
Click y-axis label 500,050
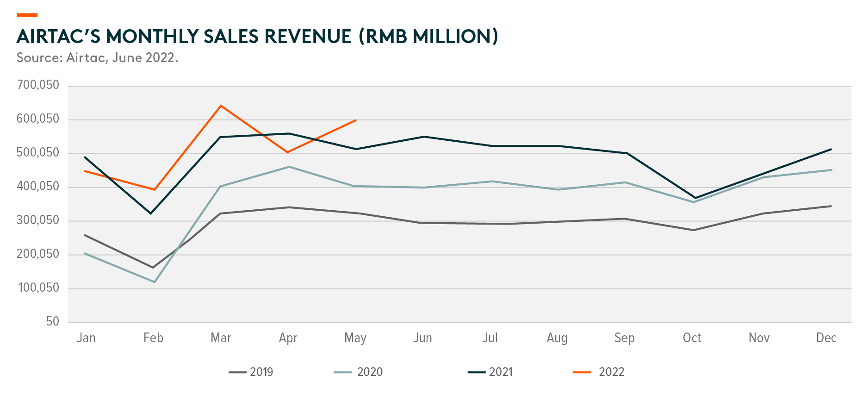(38, 152)
